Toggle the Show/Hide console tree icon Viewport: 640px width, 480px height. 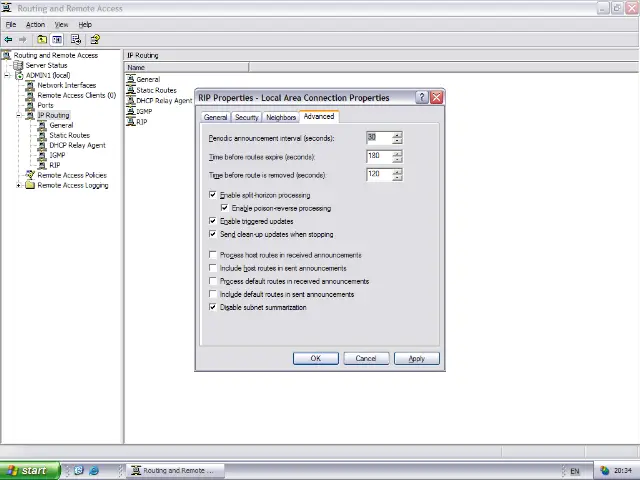point(57,40)
